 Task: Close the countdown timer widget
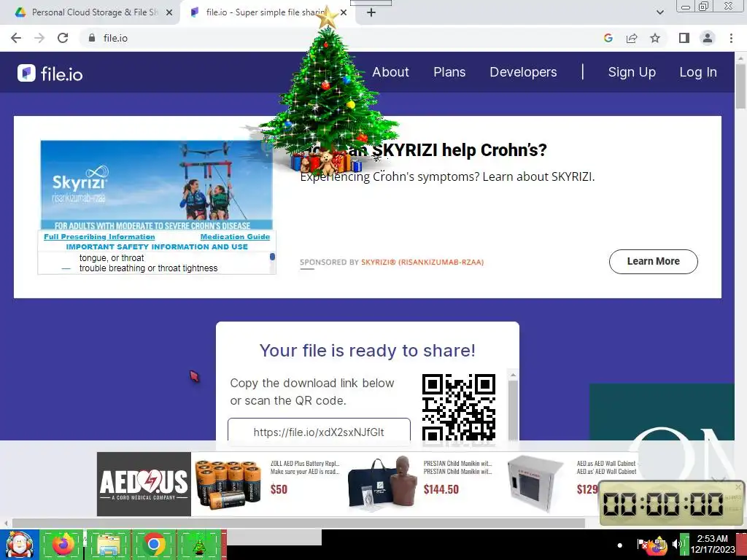(x=738, y=486)
